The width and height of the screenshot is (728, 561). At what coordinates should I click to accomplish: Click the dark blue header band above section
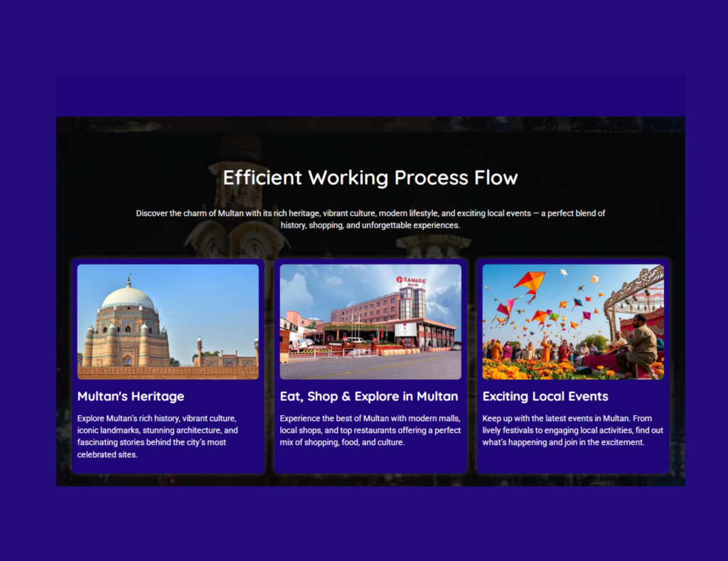click(x=370, y=95)
